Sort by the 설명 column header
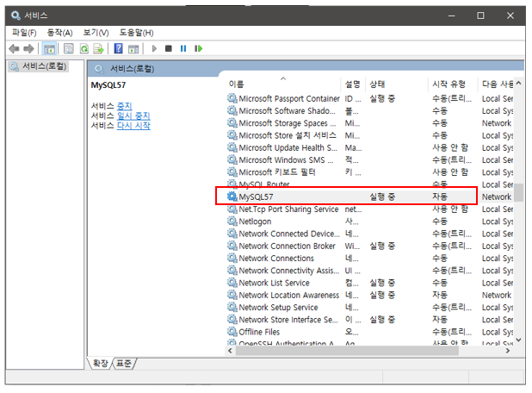Image resolution: width=532 pixels, height=393 pixels. point(353,84)
